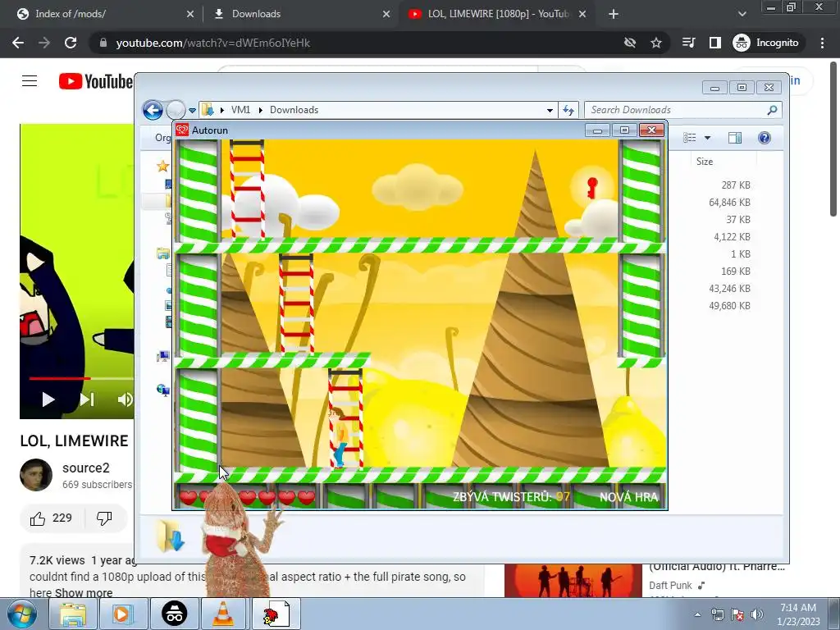840x630 pixels.
Task: Open Chrome's media control icon
Action: [688, 43]
